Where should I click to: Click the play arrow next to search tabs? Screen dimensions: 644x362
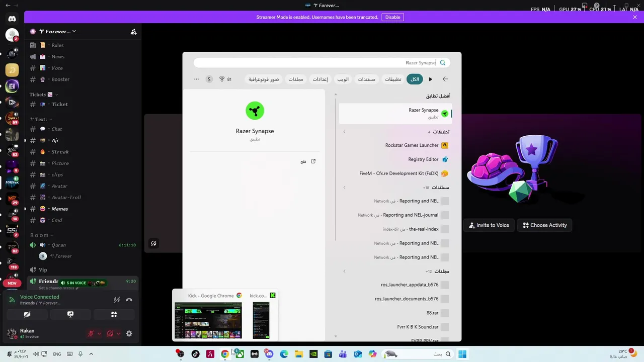(x=430, y=79)
